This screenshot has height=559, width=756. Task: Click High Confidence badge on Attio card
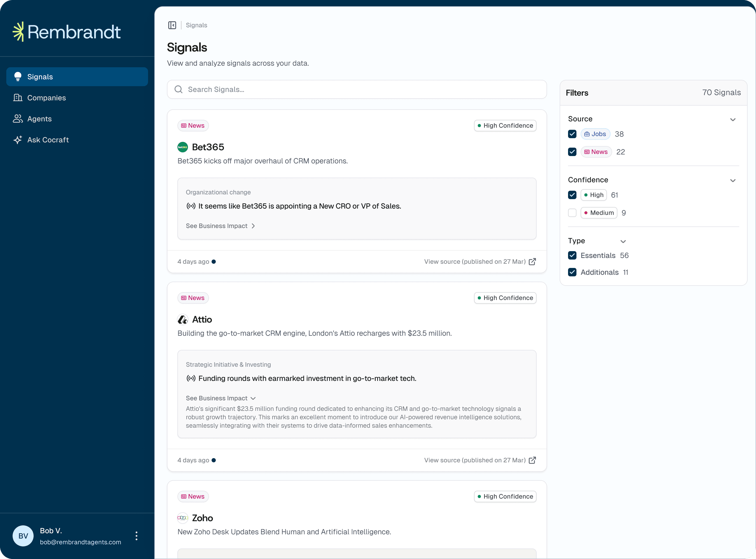click(505, 298)
